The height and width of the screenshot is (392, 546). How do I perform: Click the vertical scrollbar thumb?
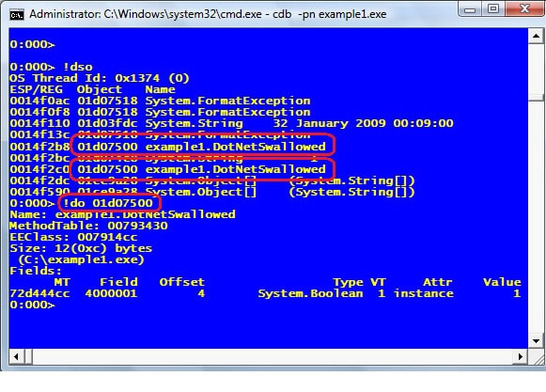(536, 72)
